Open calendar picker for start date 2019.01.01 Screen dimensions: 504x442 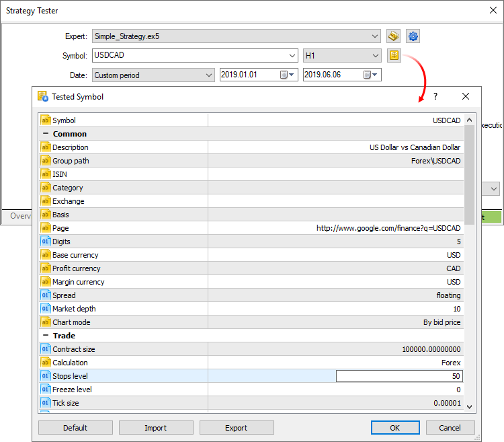point(288,75)
